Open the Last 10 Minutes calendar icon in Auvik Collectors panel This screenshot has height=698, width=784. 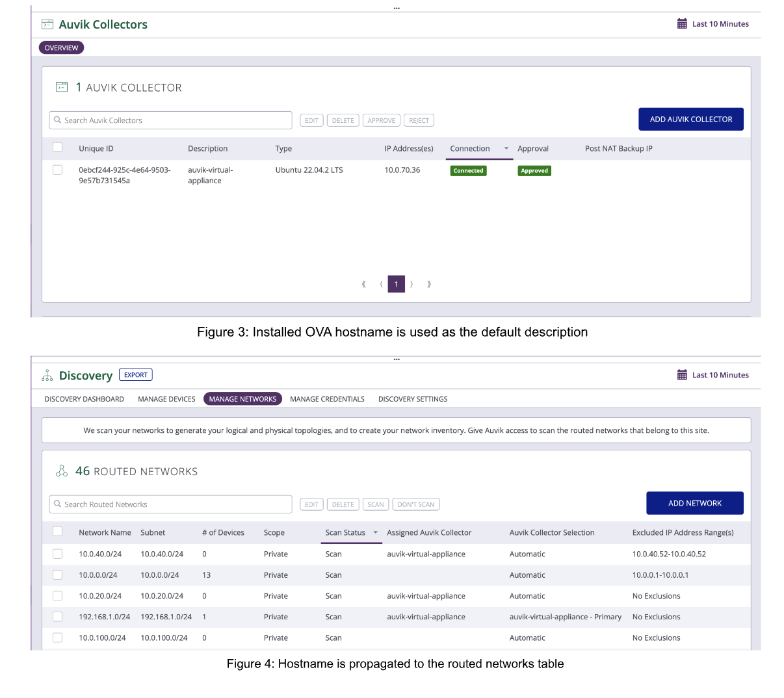tap(682, 24)
